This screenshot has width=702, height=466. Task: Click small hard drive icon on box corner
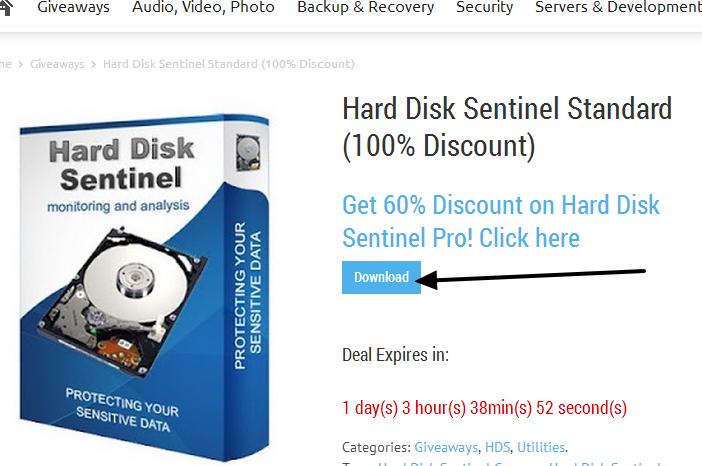248,153
